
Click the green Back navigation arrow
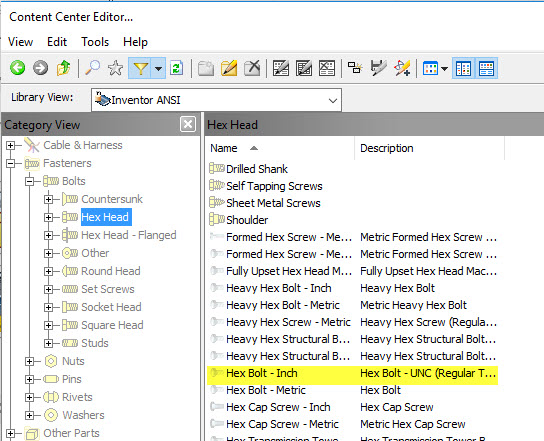pyautogui.click(x=17, y=68)
